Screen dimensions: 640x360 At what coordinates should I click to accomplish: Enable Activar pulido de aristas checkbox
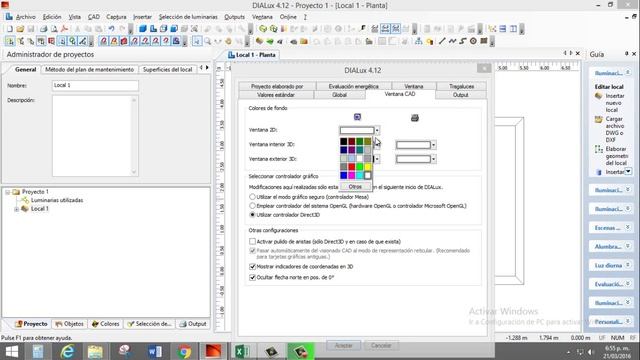(x=252, y=242)
